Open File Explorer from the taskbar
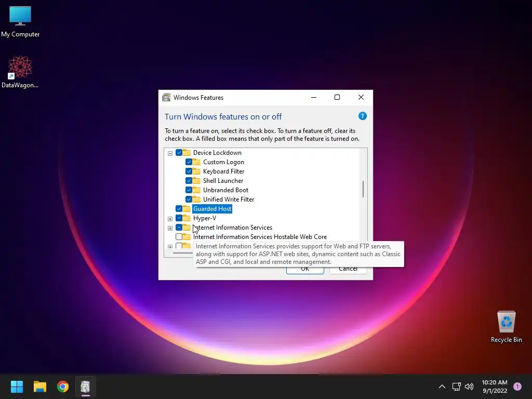The width and height of the screenshot is (532, 399). pyautogui.click(x=39, y=387)
